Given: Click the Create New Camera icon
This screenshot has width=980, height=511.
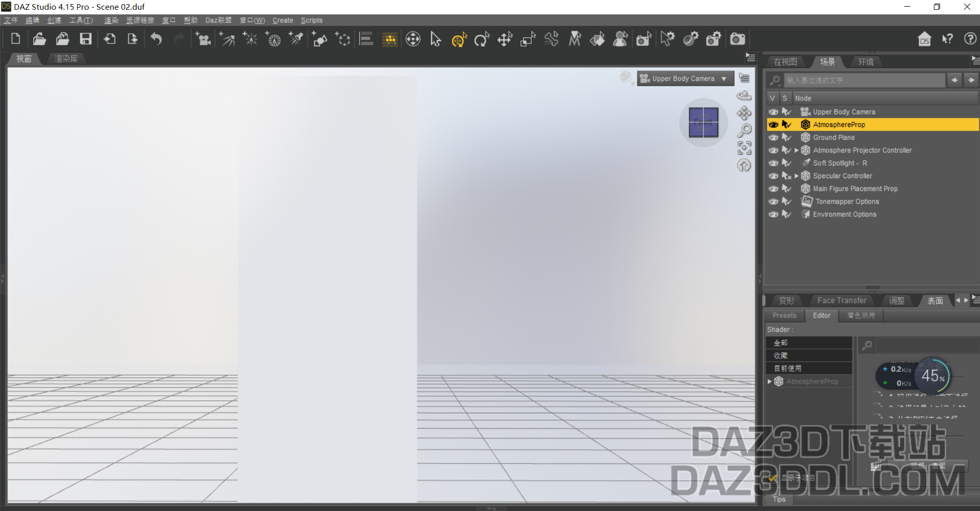Looking at the screenshot, I should 203,39.
